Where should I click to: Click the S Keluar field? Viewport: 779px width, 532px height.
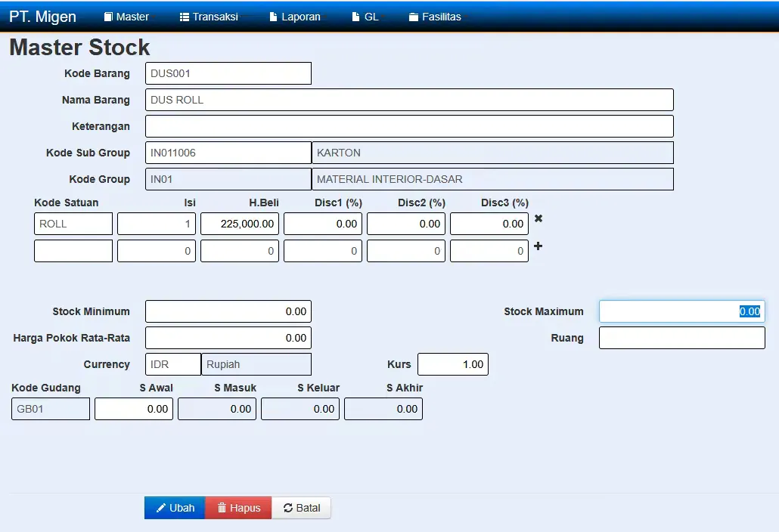[x=300, y=409]
